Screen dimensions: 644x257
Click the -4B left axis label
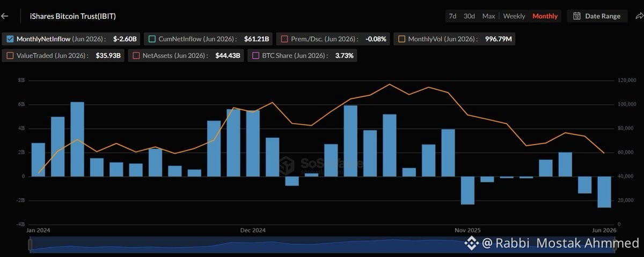(20, 224)
